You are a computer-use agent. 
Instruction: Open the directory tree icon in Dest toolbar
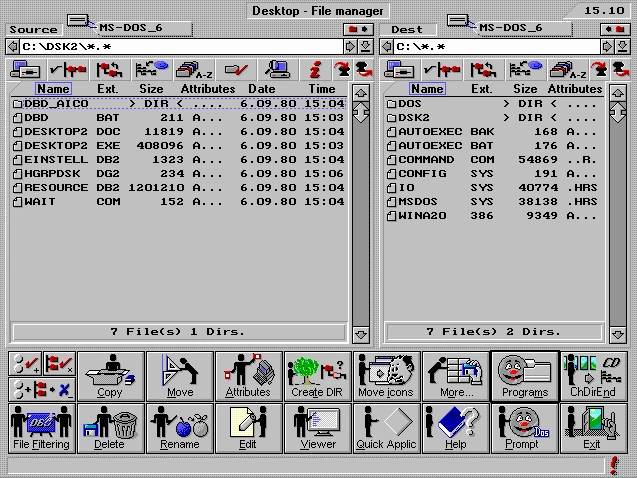click(x=525, y=70)
